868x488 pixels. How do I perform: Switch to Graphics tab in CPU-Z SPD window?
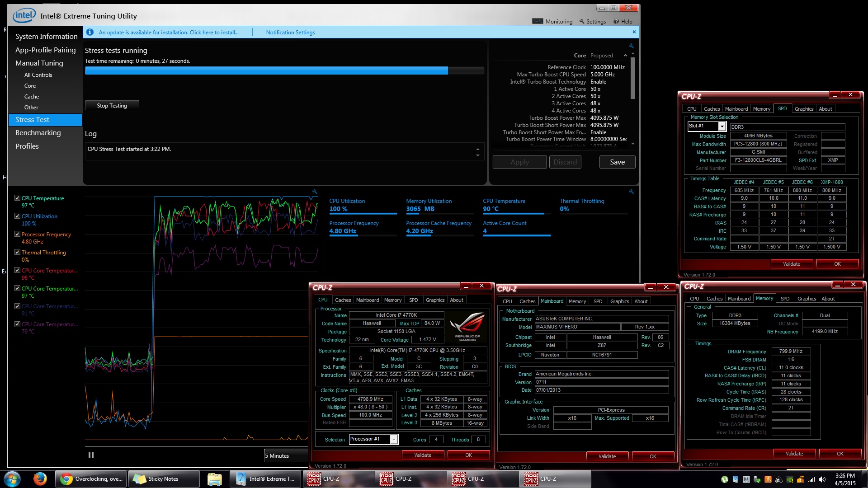[804, 109]
